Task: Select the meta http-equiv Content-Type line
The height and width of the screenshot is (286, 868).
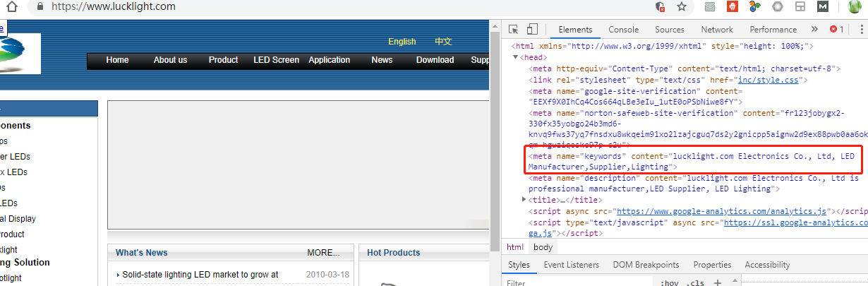Action: click(x=685, y=68)
